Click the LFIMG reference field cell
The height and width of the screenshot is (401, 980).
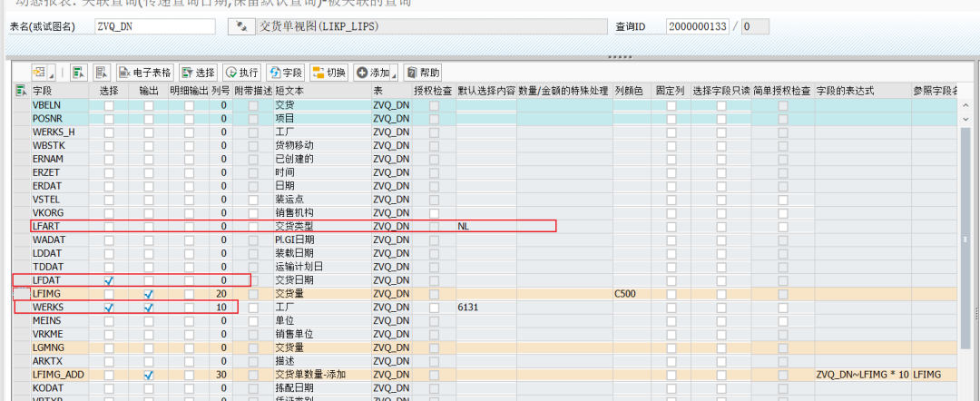pos(934,375)
